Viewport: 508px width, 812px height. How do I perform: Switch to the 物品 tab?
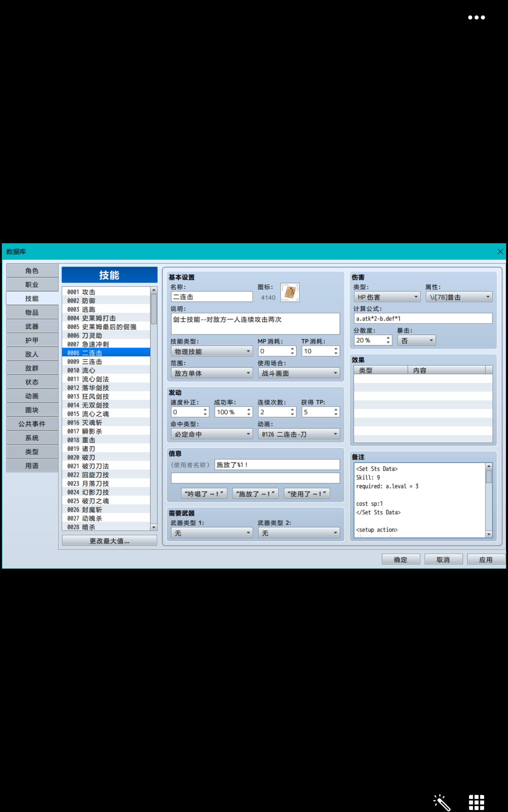(x=32, y=312)
